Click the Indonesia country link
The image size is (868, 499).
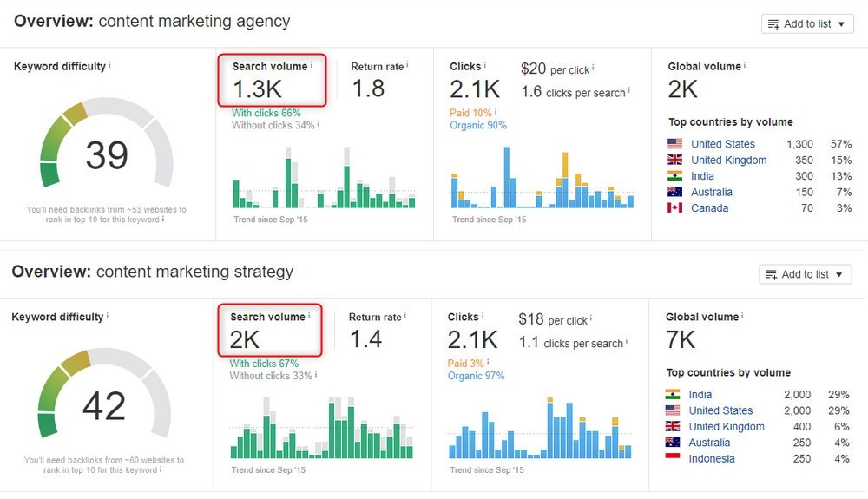(x=711, y=459)
